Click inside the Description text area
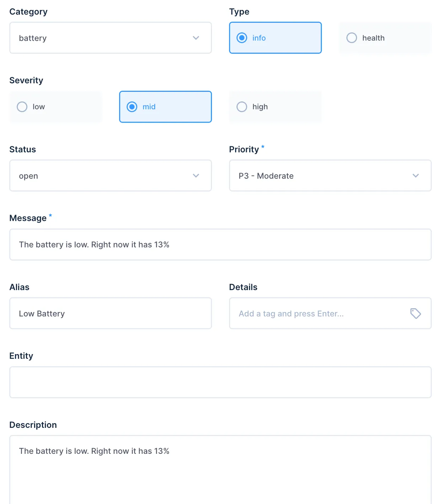The width and height of the screenshot is (441, 504). (220, 470)
